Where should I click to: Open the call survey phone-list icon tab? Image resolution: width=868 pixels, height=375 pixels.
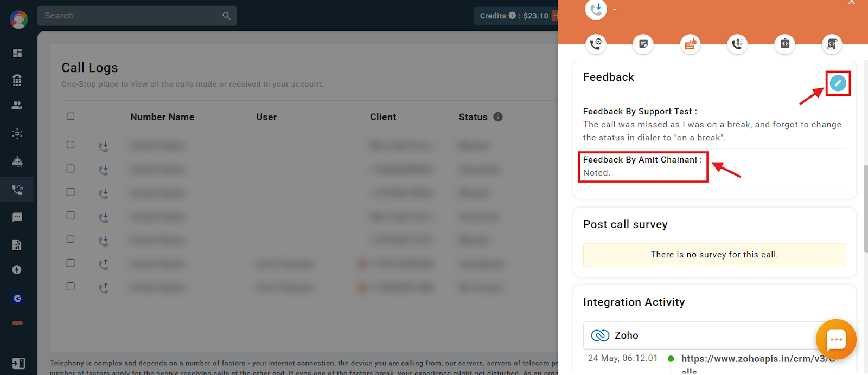(x=737, y=44)
